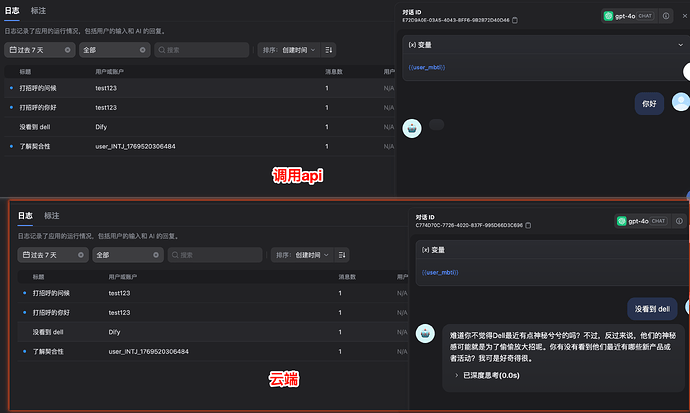Switch to the 标注 tab in upper view

[x=38, y=11]
